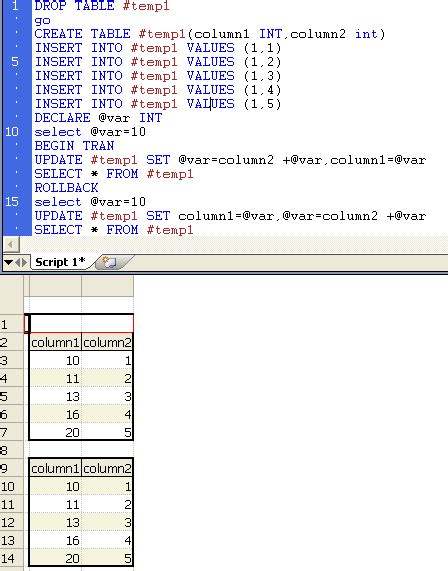Select column2 cell with value 1 in row 3
448x571 pixels.
coord(107,360)
